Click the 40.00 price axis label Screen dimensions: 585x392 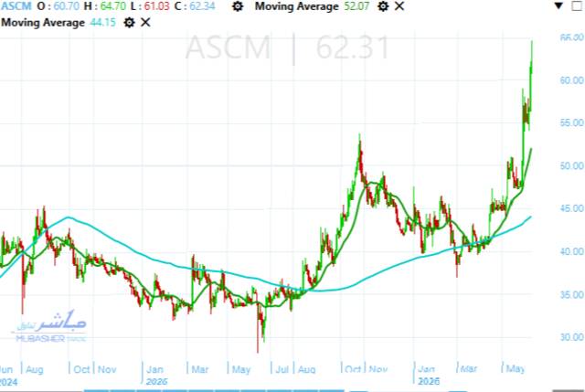[571, 251]
